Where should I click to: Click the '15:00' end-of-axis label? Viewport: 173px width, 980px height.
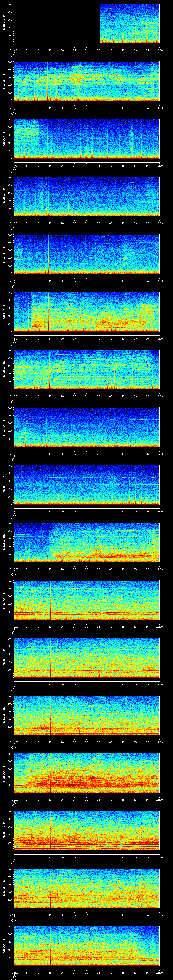(159, 339)
